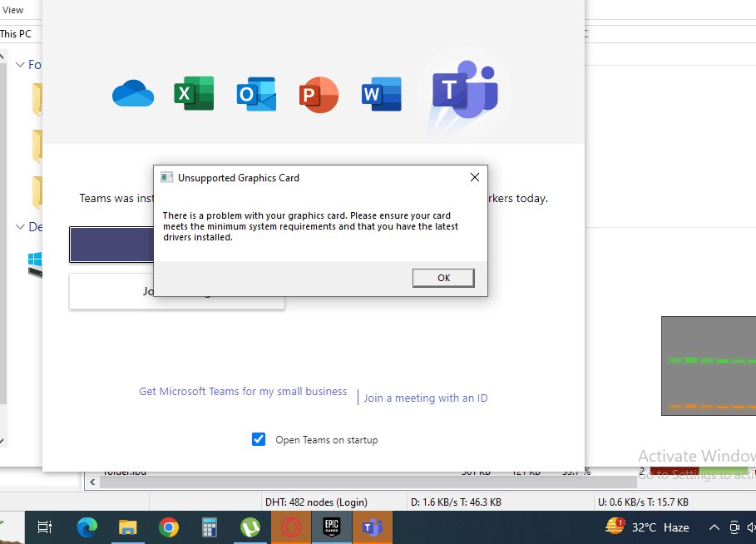Open Google Chrome from the taskbar
756x544 pixels.
(169, 527)
